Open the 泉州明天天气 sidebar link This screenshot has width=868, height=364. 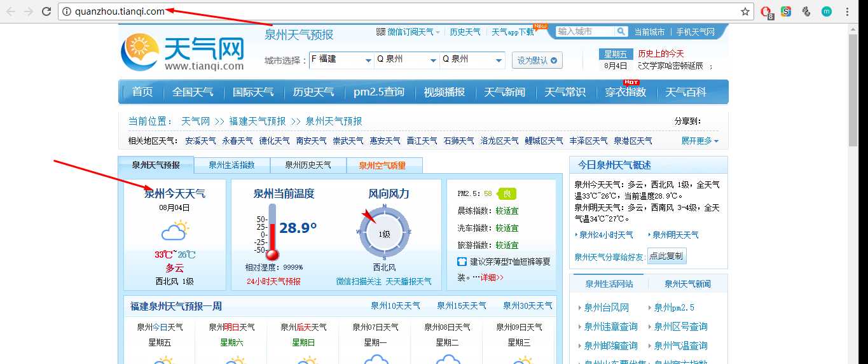(x=675, y=235)
